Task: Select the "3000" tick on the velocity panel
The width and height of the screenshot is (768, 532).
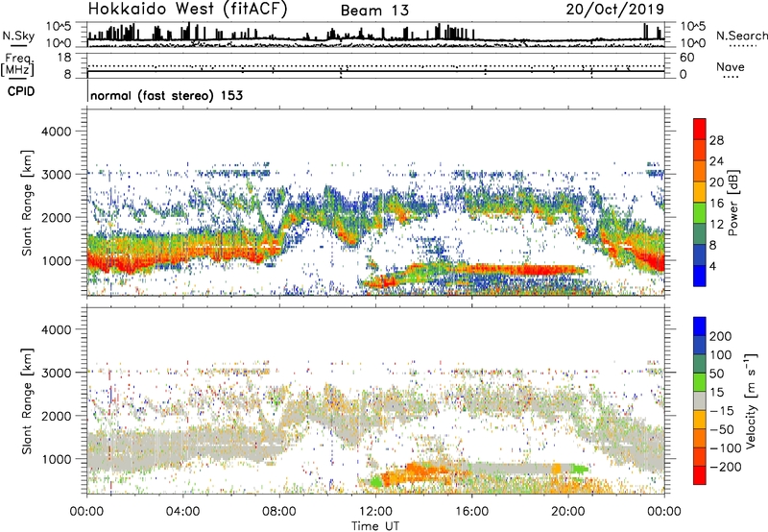Action: (57, 373)
